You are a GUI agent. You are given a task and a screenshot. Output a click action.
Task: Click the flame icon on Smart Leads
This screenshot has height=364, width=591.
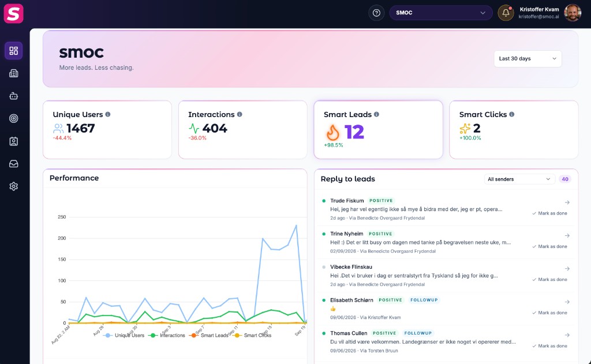[x=332, y=132]
